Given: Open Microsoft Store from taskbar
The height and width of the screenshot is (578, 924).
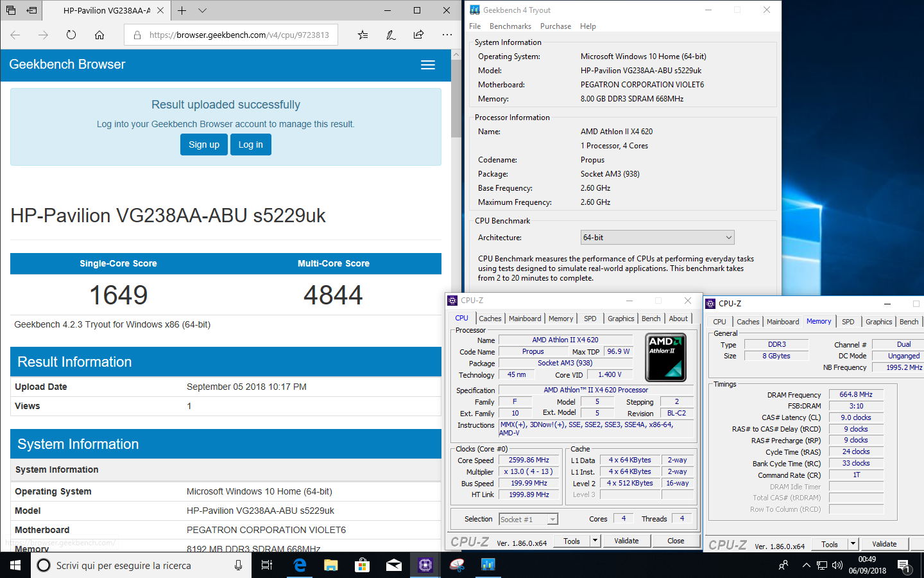Looking at the screenshot, I should point(362,565).
